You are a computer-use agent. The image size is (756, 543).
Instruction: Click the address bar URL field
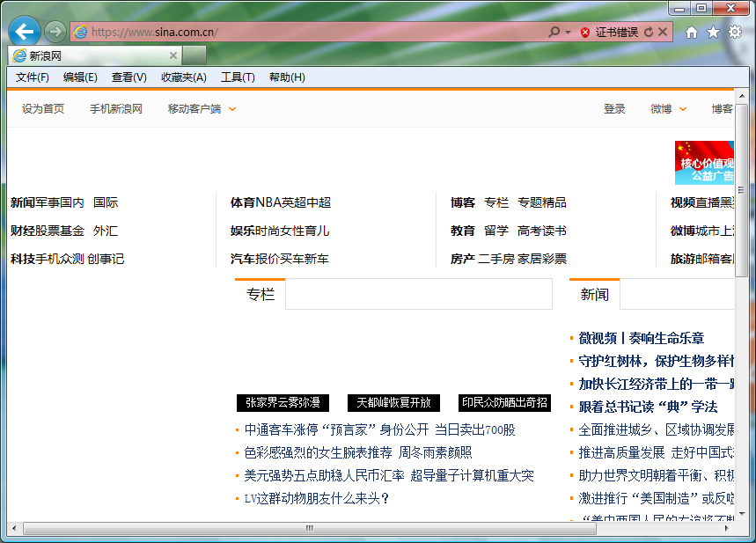pos(309,32)
